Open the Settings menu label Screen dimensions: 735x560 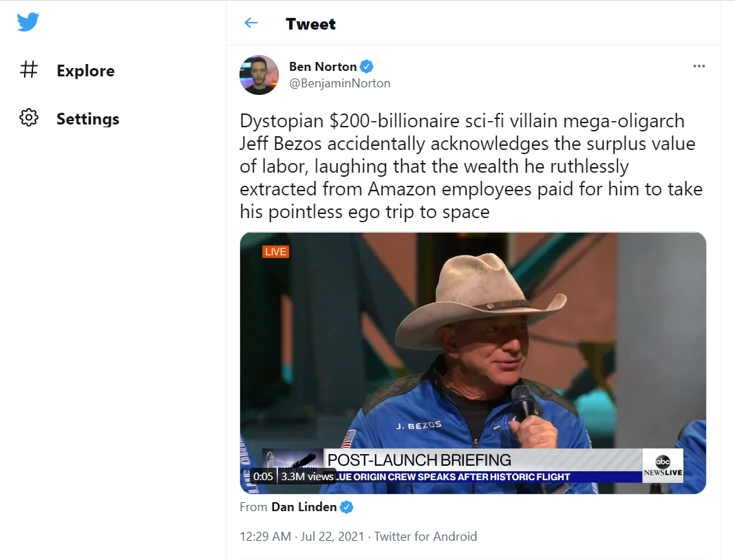click(x=87, y=119)
